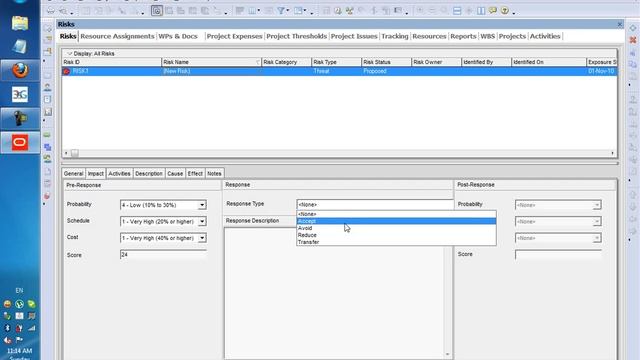640x360 pixels.
Task: Open the Filter funnel toolbar icon
Action: click(281, 11)
